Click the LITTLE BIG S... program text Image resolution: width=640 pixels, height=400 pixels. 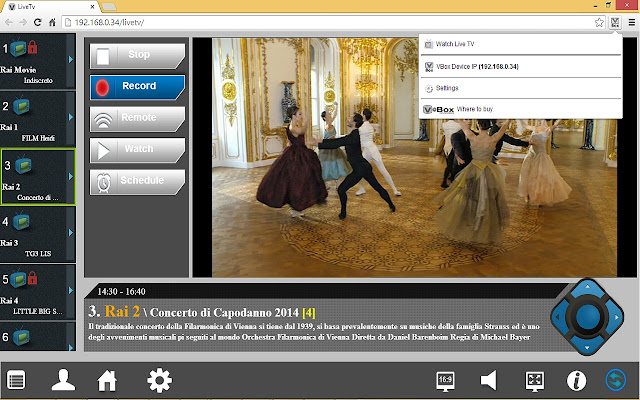pos(38,311)
